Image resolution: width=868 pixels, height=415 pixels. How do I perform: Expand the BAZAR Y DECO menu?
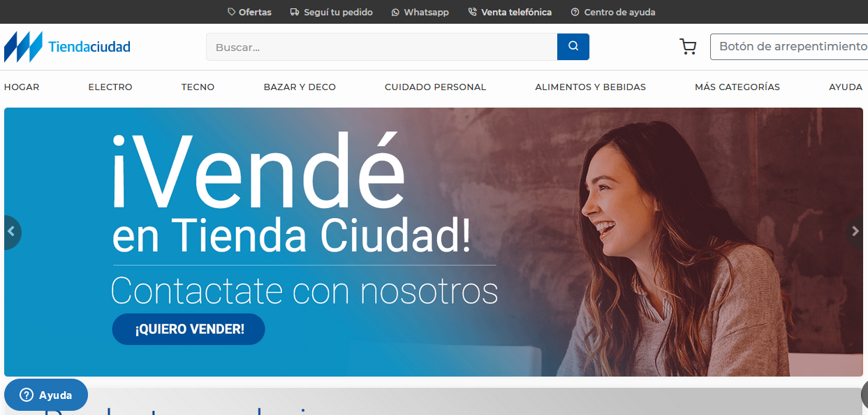coord(300,87)
